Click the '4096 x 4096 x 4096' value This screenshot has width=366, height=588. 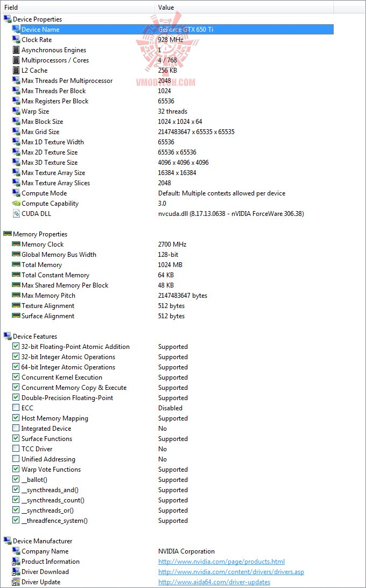[x=184, y=163]
